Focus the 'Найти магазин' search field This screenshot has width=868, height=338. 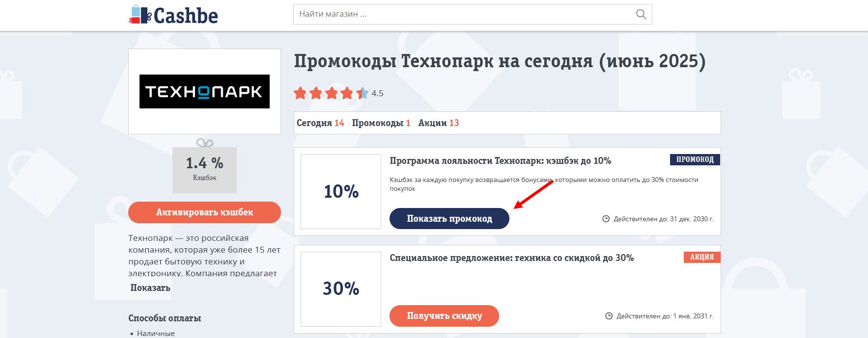(x=473, y=14)
